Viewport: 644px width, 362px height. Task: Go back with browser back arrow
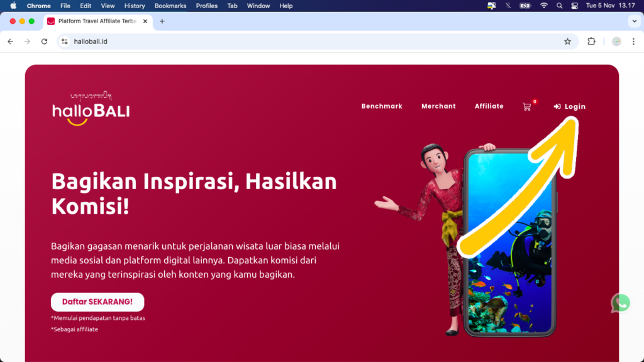click(x=11, y=41)
